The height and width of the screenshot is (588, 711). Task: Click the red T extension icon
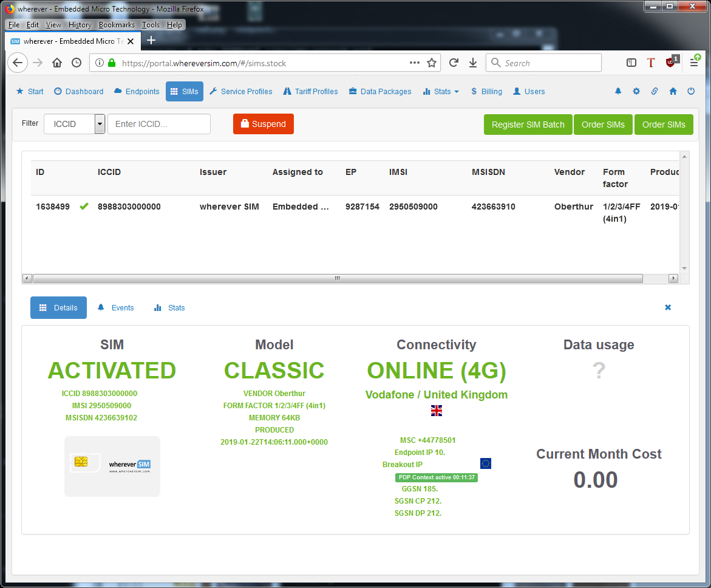[651, 63]
